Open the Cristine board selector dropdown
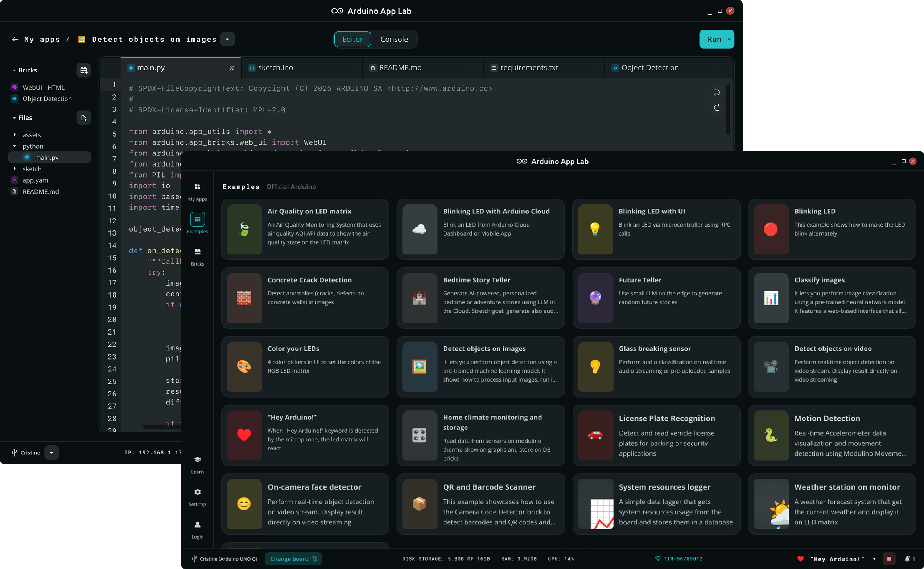This screenshot has height=569, width=924. [51, 453]
